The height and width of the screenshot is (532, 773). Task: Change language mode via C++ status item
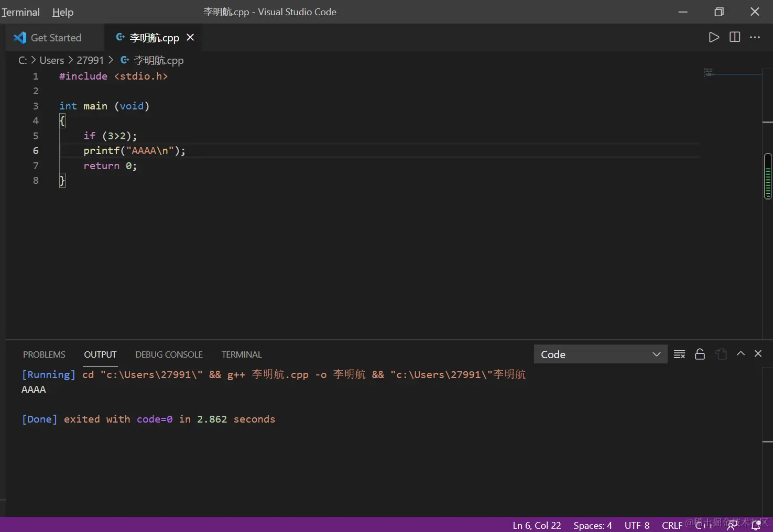[704, 525]
